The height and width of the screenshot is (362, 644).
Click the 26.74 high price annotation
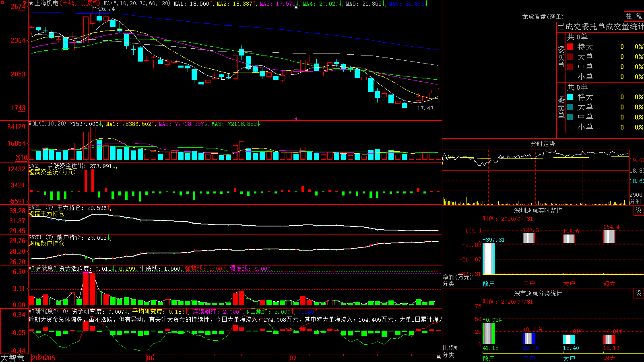pyautogui.click(x=107, y=9)
